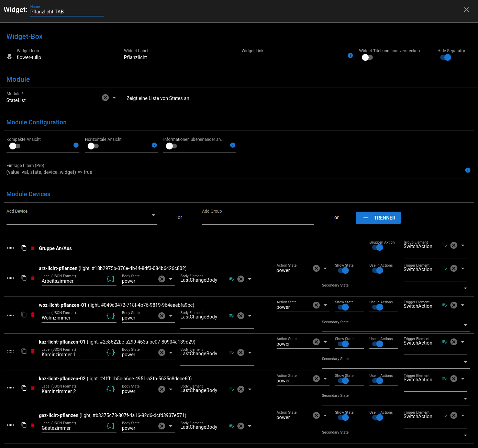478x448 pixels.
Task: Toggle Gruppen Aktion for Gruppe An/Aus
Action: [x=378, y=247]
